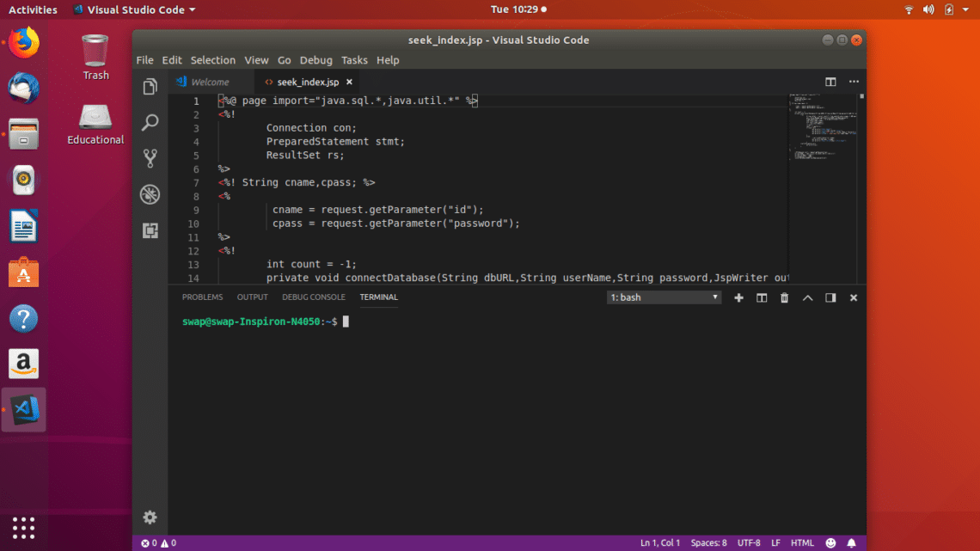Close the seek_index.jsp tab
The width and height of the screenshot is (980, 551).
click(349, 82)
